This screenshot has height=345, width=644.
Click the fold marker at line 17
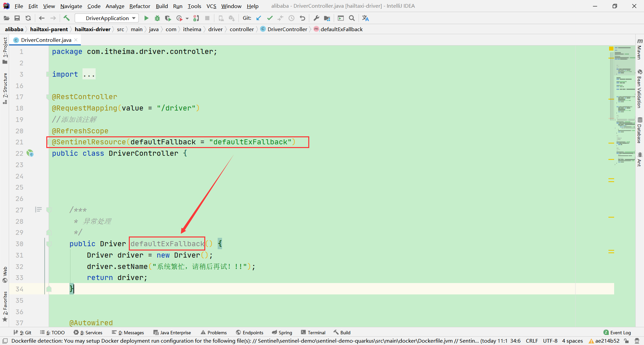click(x=48, y=97)
